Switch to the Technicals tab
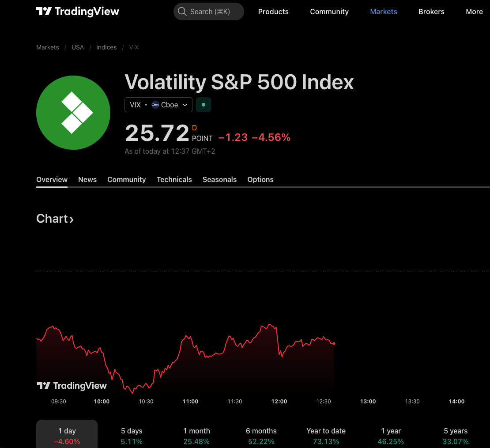490x448 pixels. click(x=174, y=179)
